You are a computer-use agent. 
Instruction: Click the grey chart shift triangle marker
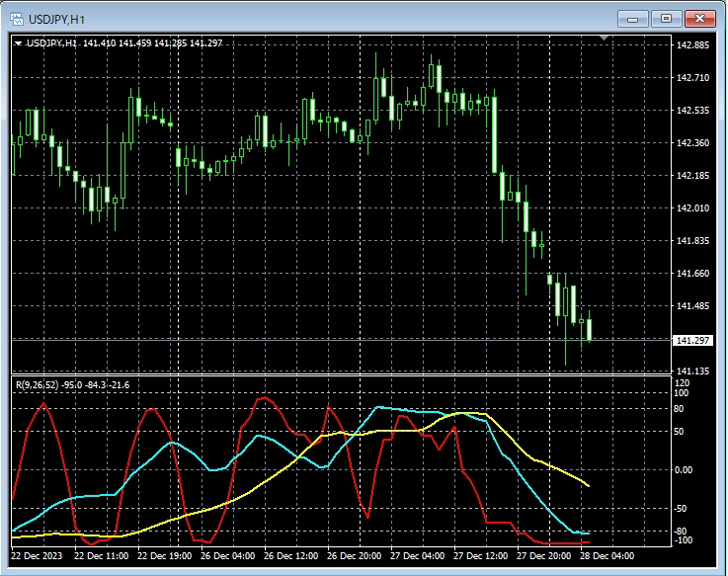coord(605,39)
